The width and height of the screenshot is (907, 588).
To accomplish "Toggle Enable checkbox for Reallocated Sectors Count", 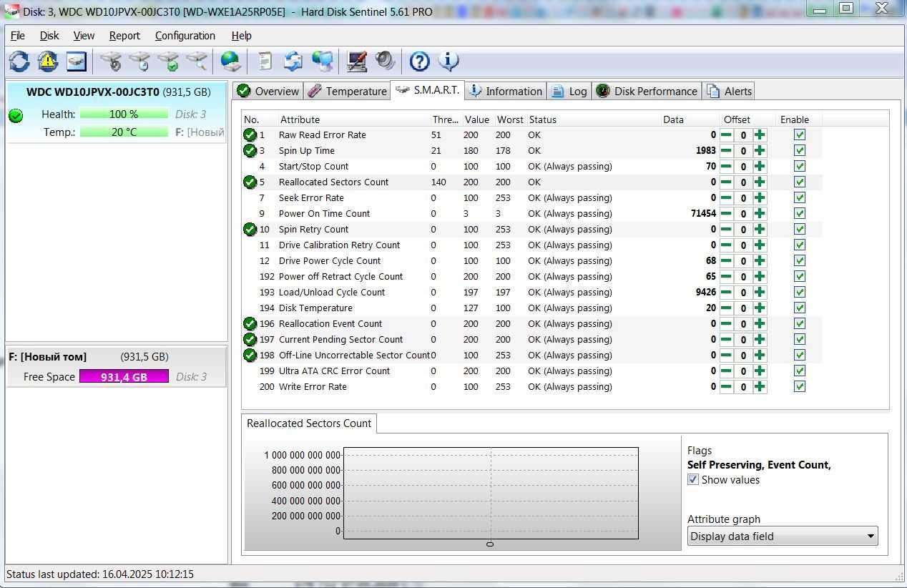I will click(800, 182).
